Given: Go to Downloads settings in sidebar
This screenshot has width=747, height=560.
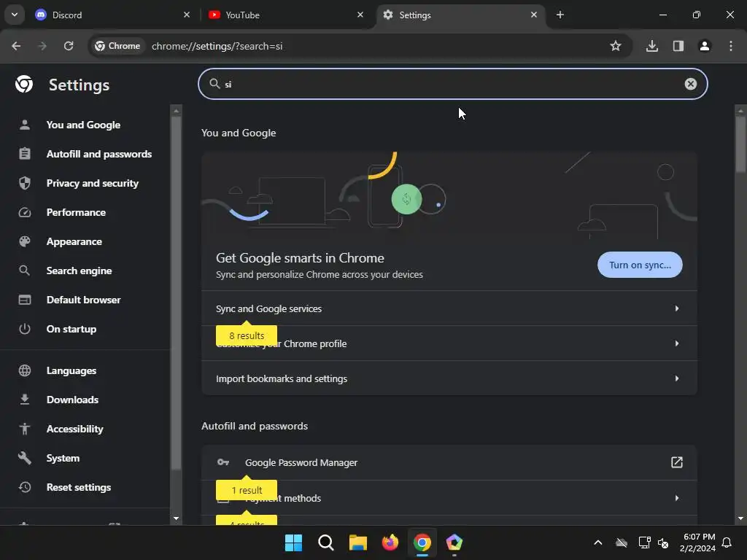Looking at the screenshot, I should 72,400.
